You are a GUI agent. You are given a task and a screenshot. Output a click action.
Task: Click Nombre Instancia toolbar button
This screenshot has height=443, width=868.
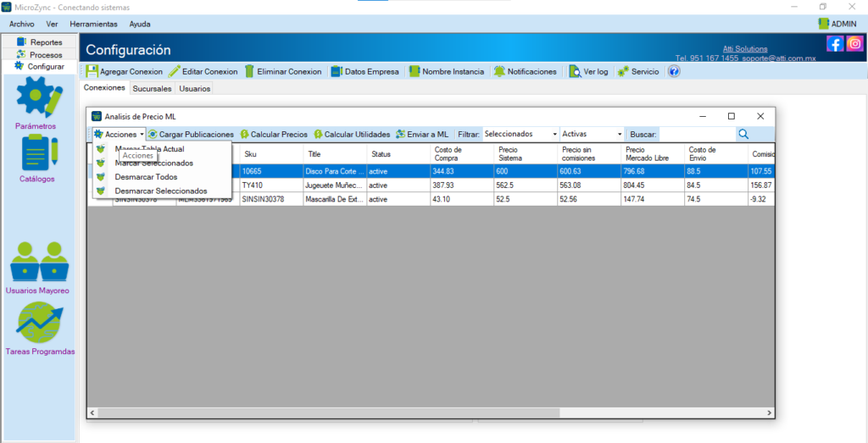pyautogui.click(x=446, y=71)
